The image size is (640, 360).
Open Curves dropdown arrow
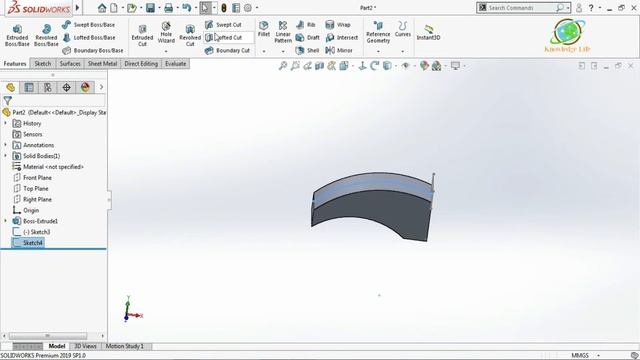402,51
